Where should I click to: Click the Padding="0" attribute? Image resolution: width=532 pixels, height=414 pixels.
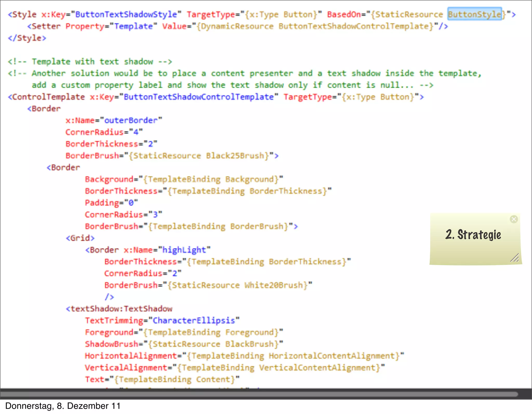pos(111,203)
